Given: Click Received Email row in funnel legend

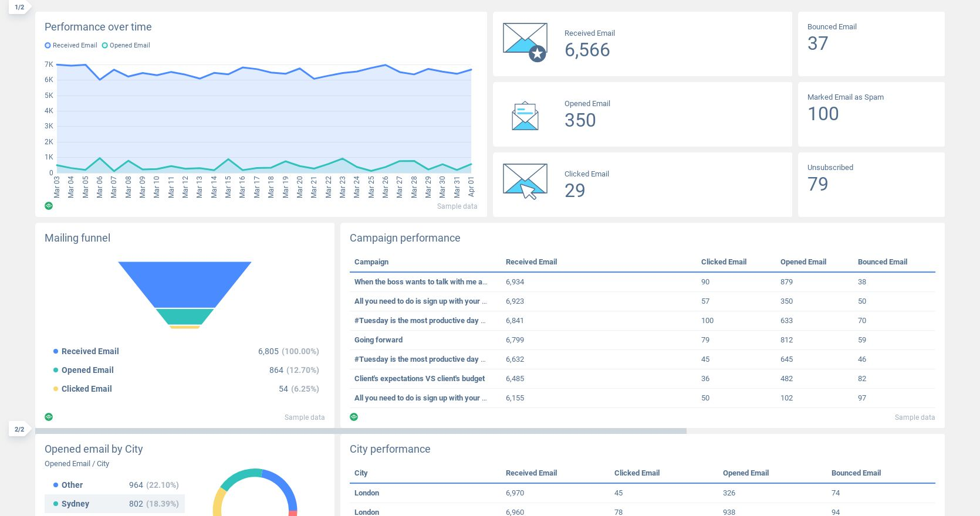Looking at the screenshot, I should tap(185, 351).
